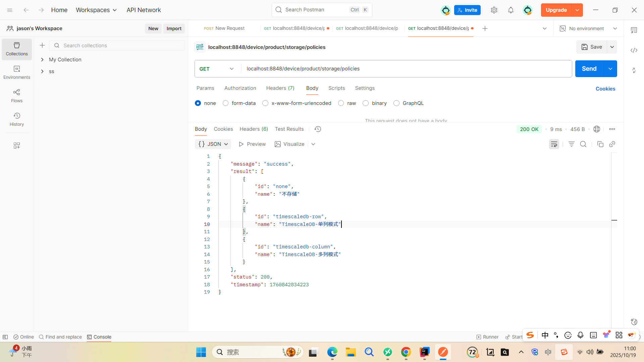
Task: Click the word wrap icon in response
Action: click(554, 144)
